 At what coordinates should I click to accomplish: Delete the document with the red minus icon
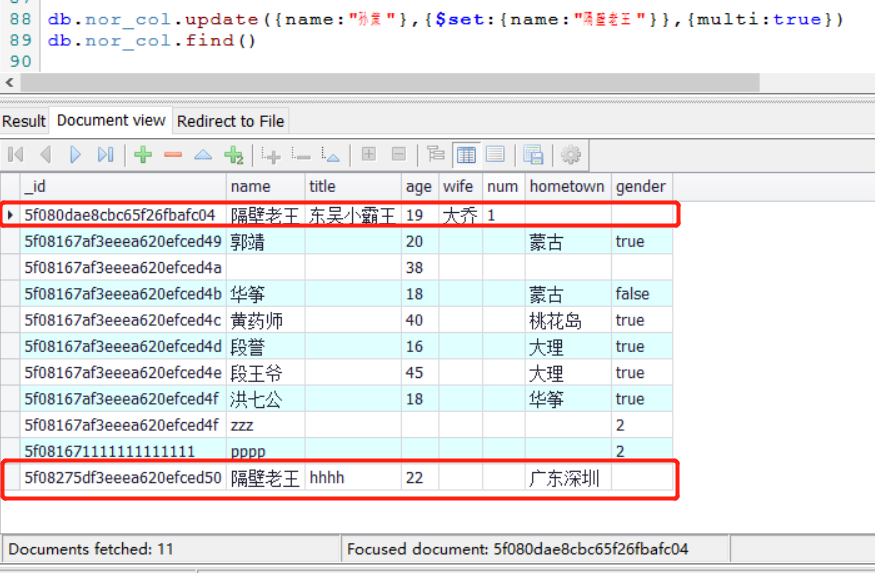173,155
